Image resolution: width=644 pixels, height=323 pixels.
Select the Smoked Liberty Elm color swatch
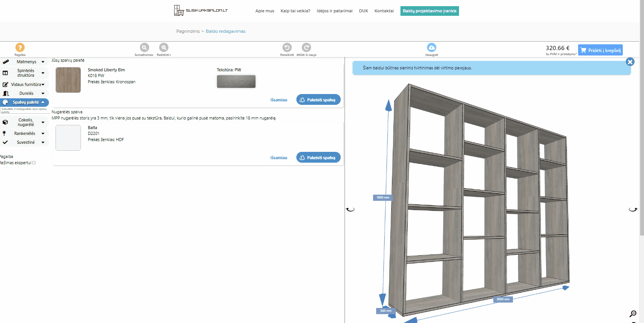click(68, 80)
